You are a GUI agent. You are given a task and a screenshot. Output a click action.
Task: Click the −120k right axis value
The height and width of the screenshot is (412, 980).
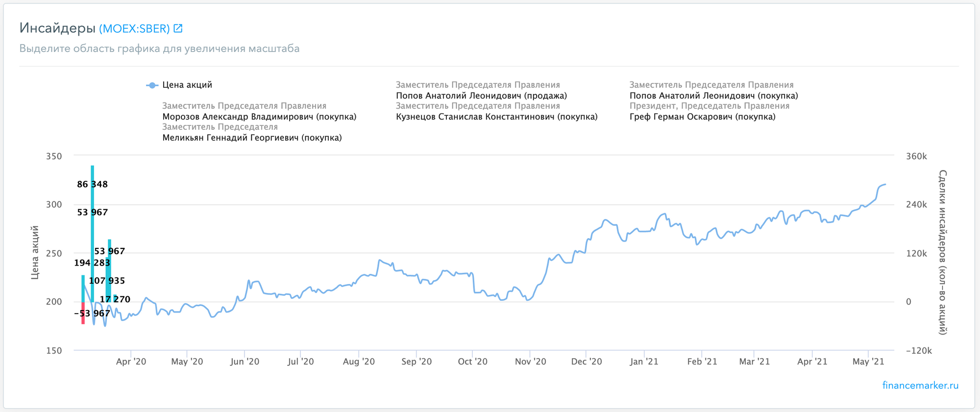pos(919,351)
